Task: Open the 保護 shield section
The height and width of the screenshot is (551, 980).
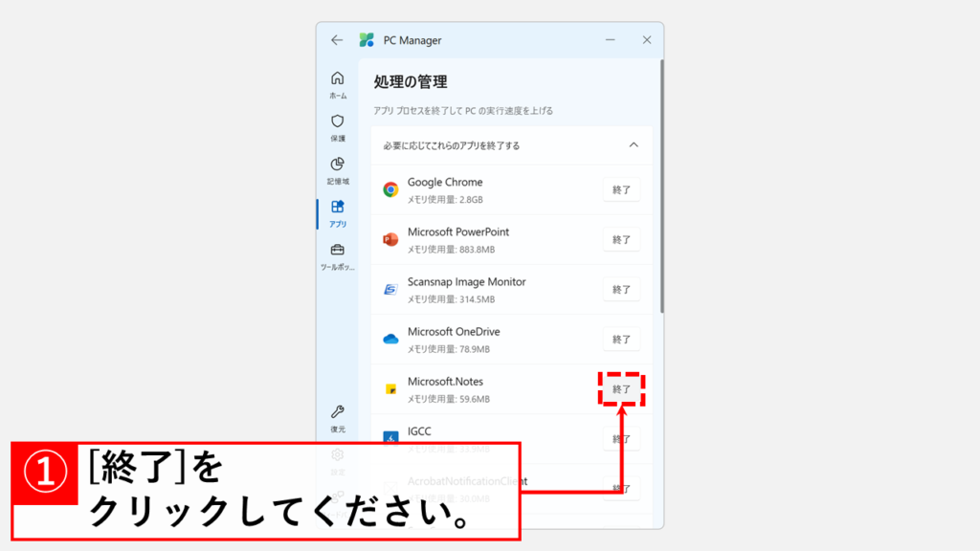Action: [x=338, y=126]
